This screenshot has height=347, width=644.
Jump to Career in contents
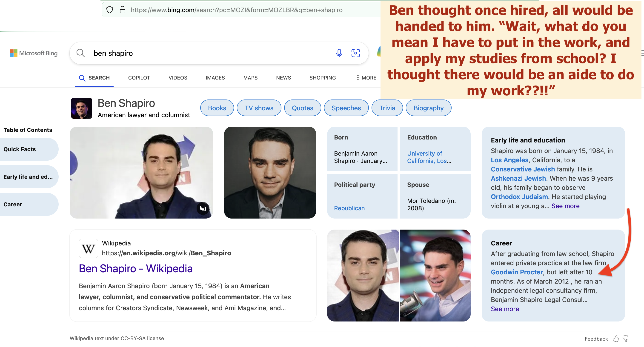coord(29,204)
